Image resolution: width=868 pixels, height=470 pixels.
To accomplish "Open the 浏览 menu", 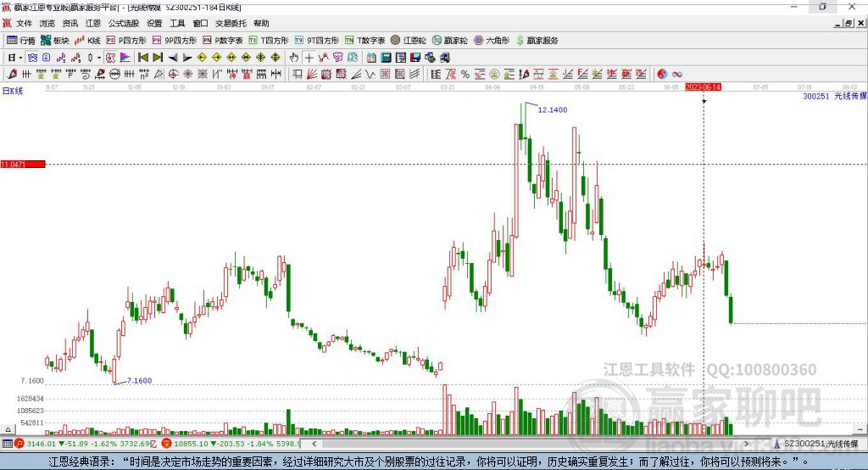I will [47, 23].
